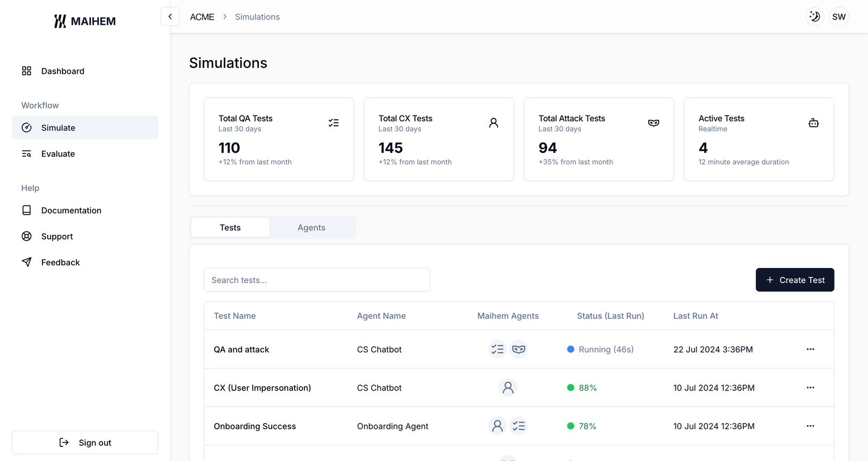Click the Simulations breadcrumb
The width and height of the screenshot is (868, 461).
(257, 17)
